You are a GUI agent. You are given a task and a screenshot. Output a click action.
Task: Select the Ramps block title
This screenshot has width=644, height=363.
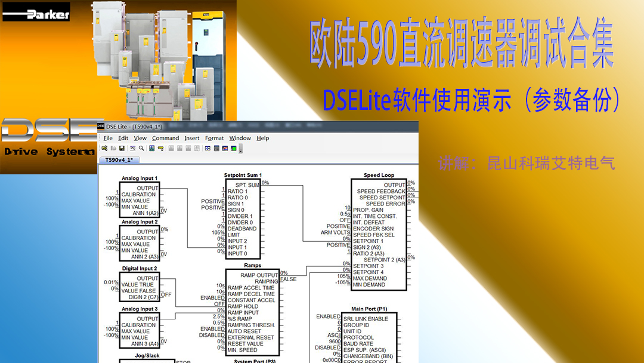coord(252,266)
